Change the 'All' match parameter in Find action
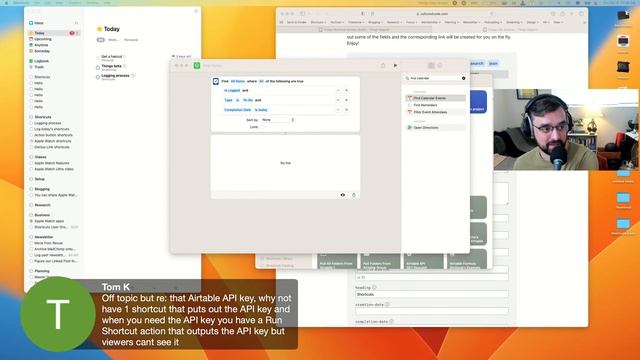 (x=261, y=81)
